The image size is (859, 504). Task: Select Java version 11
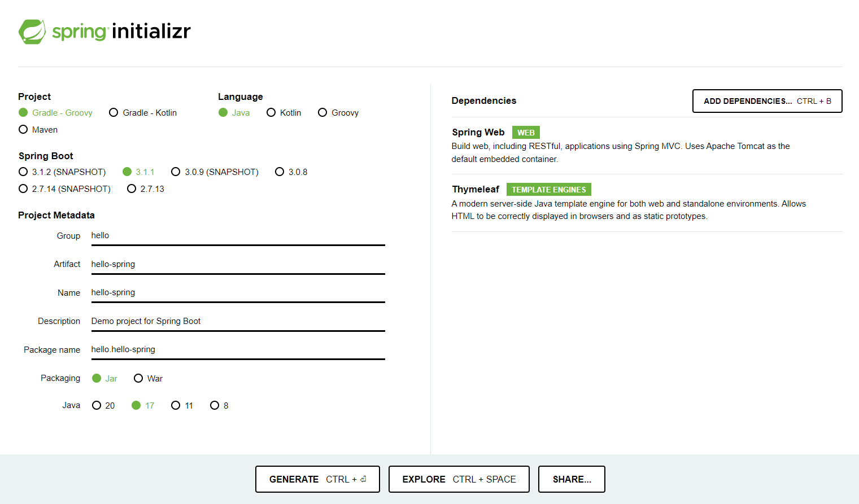[x=182, y=406]
